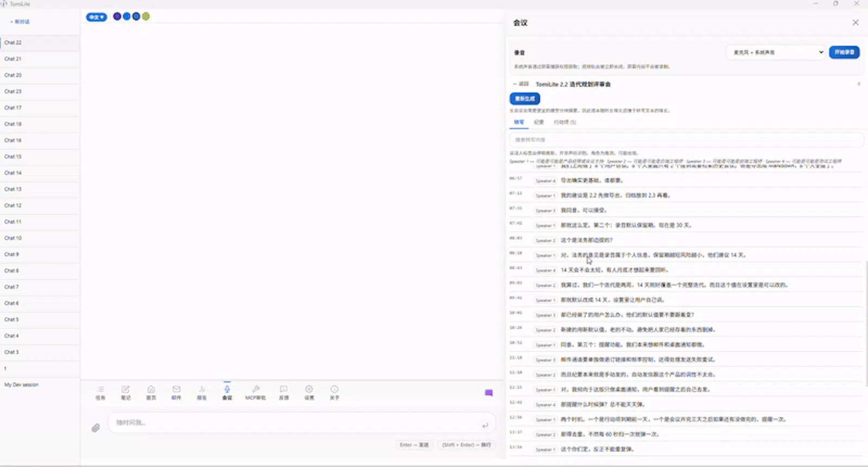Click the blue regenerate button under the meeting title
The width and height of the screenshot is (868, 467).
[525, 98]
